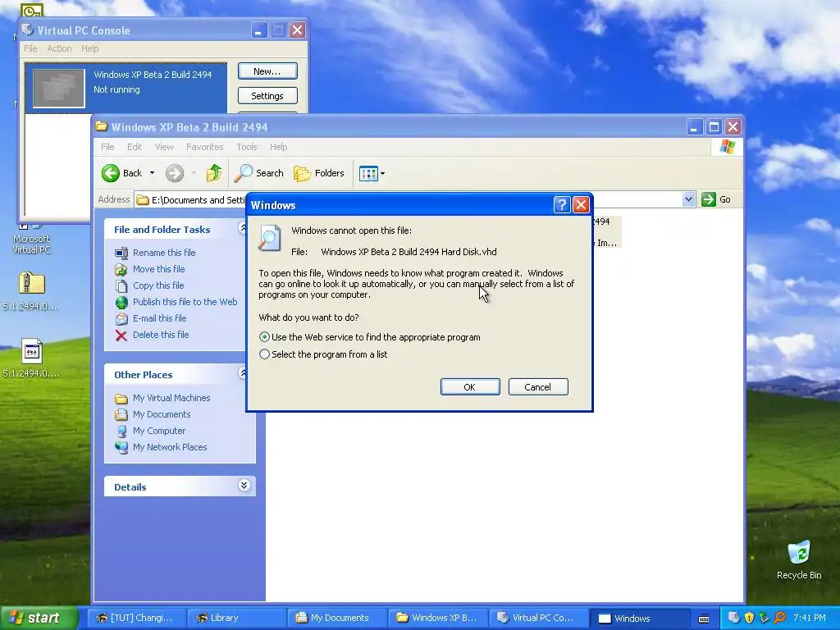
Task: Open the Favorites menu
Action: click(204, 147)
